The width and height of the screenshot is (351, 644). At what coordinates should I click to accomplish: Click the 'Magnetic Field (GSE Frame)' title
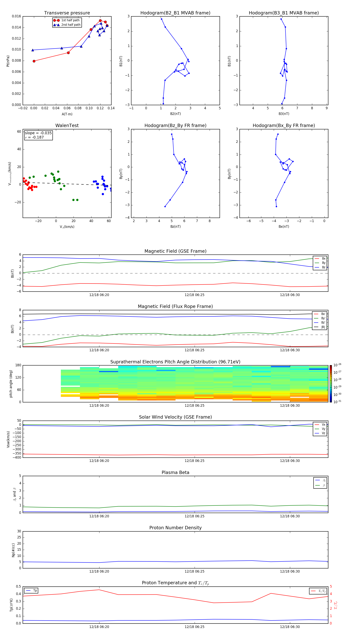[175, 251]
